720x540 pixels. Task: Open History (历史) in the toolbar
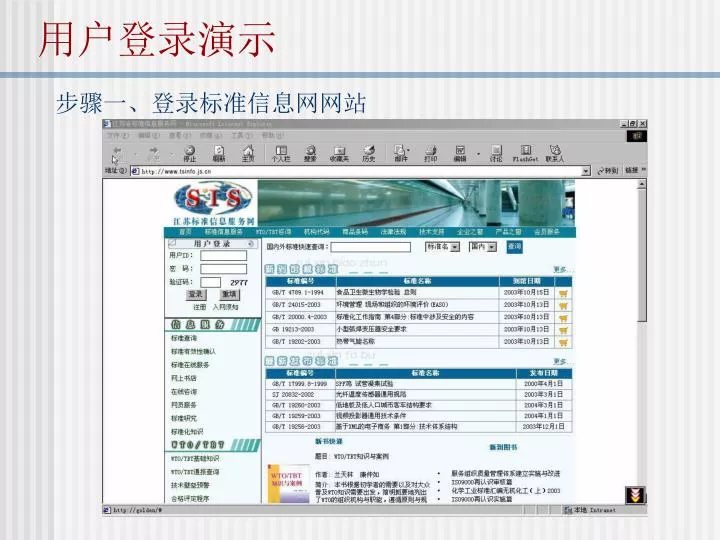pyautogui.click(x=369, y=153)
